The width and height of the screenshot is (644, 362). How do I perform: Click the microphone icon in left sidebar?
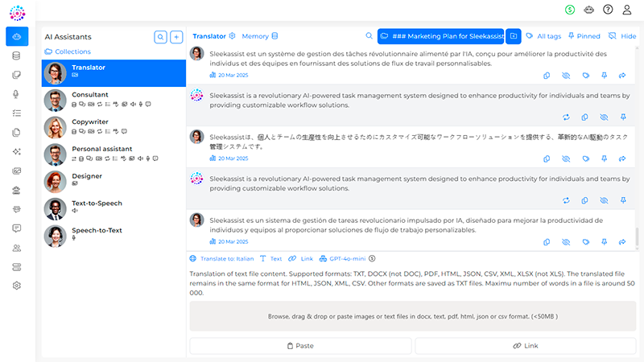16,94
